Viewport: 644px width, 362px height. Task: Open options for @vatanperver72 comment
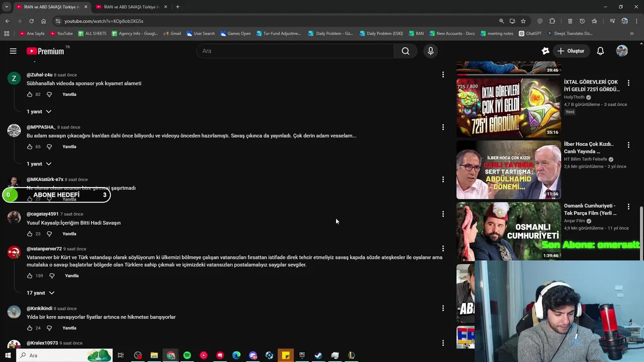pos(443,249)
